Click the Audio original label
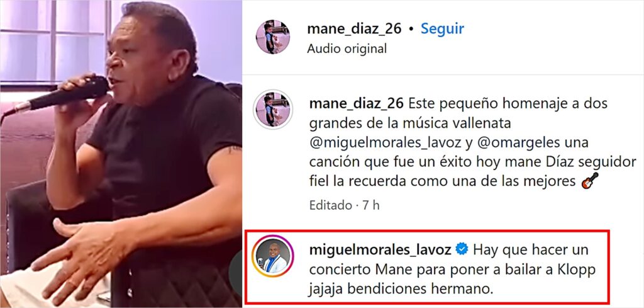The image size is (644, 308). click(x=347, y=49)
